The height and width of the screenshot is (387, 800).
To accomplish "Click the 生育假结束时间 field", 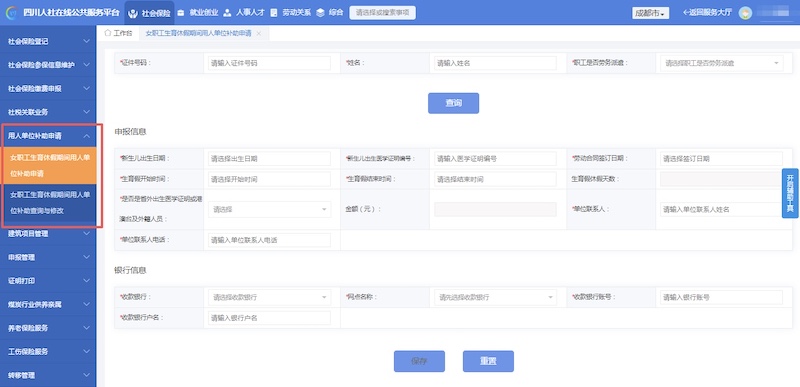I will pyautogui.click(x=495, y=179).
